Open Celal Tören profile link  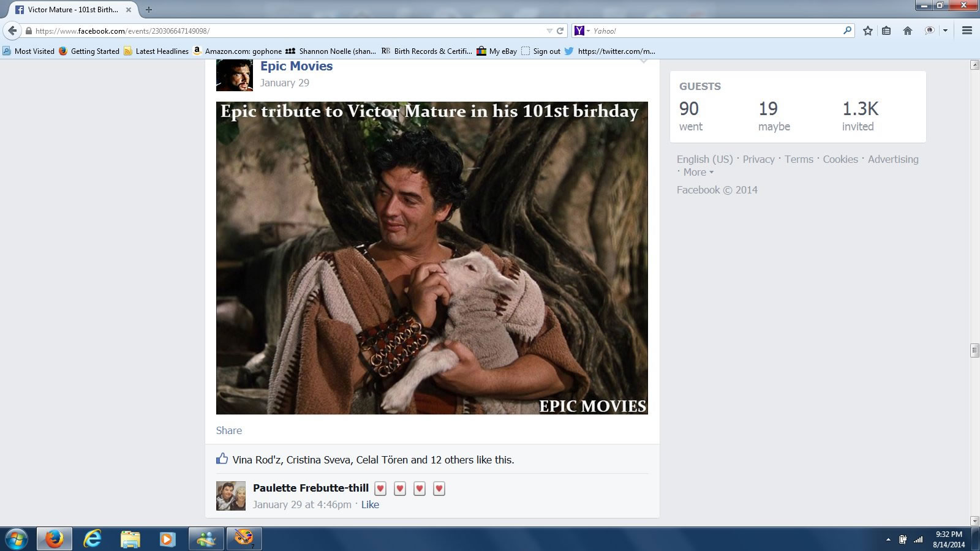(382, 460)
